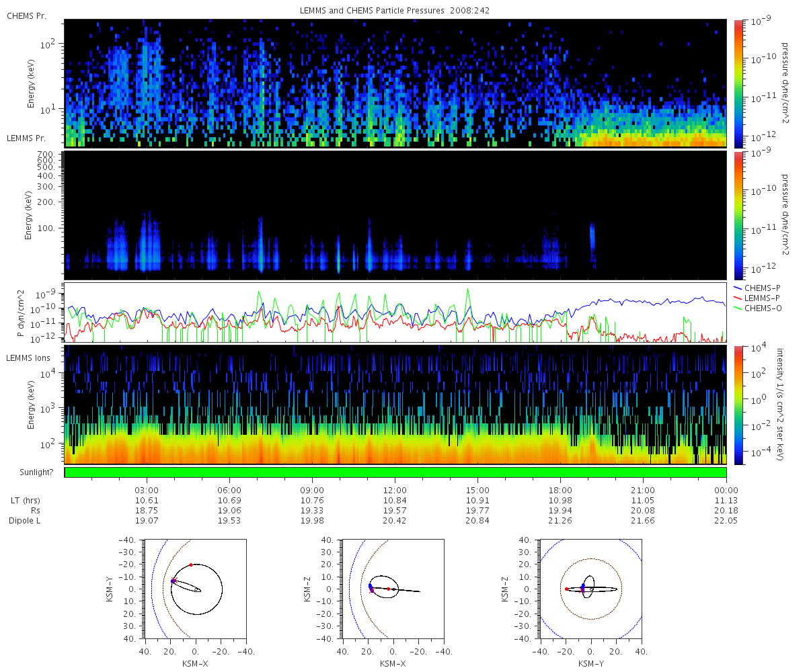Image resolution: width=807 pixels, height=672 pixels.
Task: Click the LEMMS Ions intensity color bar
Action: [738, 405]
